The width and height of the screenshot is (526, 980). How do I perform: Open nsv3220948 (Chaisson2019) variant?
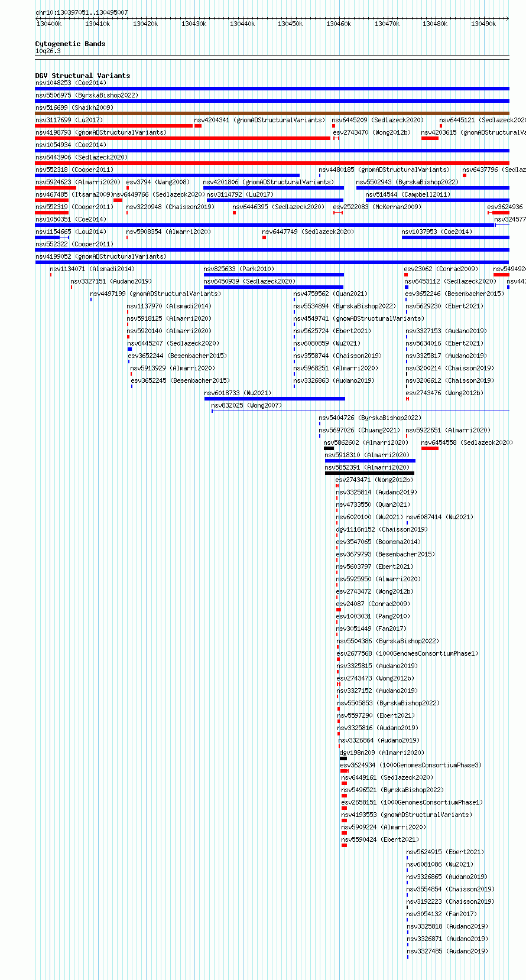click(x=171, y=207)
